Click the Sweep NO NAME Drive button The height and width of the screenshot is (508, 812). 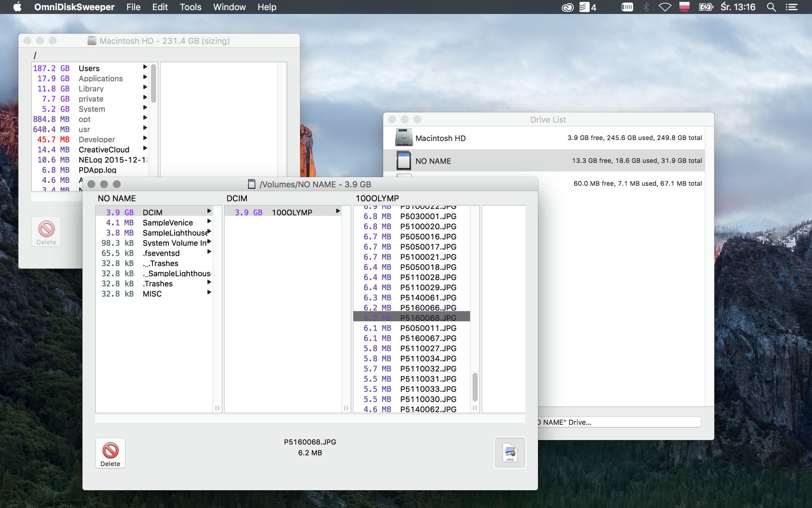[x=619, y=422]
